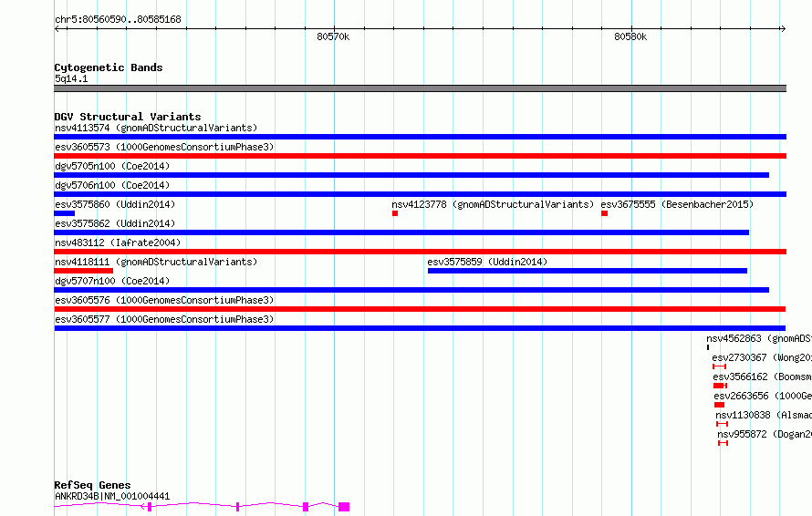Open the ANKRD34B NM_001004441 gene label

tap(112, 496)
